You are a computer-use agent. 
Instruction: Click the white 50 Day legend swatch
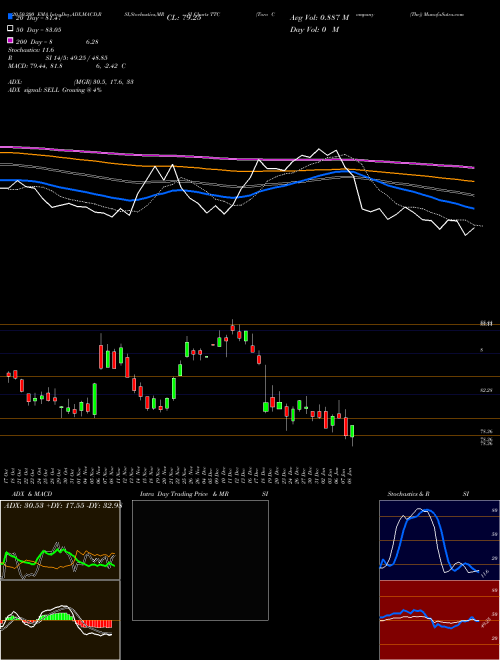pos(10,29)
